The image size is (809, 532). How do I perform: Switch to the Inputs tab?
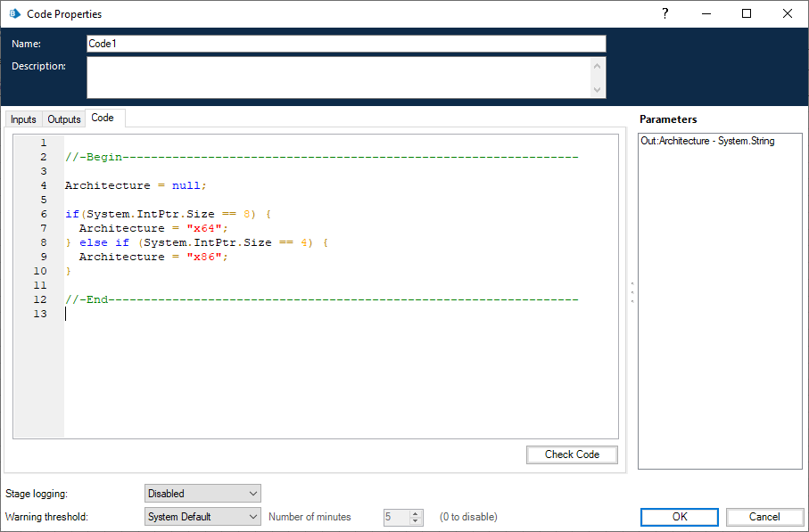pos(23,119)
